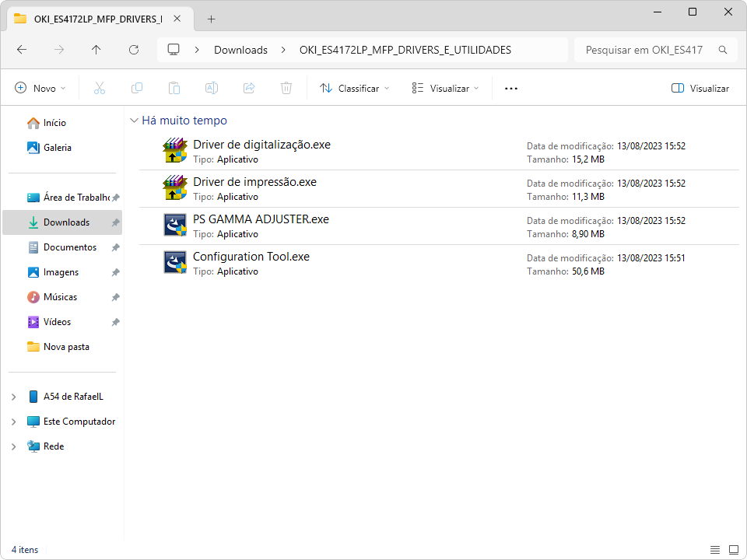Click the Delete trash icon
Viewport: 747px width, 560px height.
[286, 88]
